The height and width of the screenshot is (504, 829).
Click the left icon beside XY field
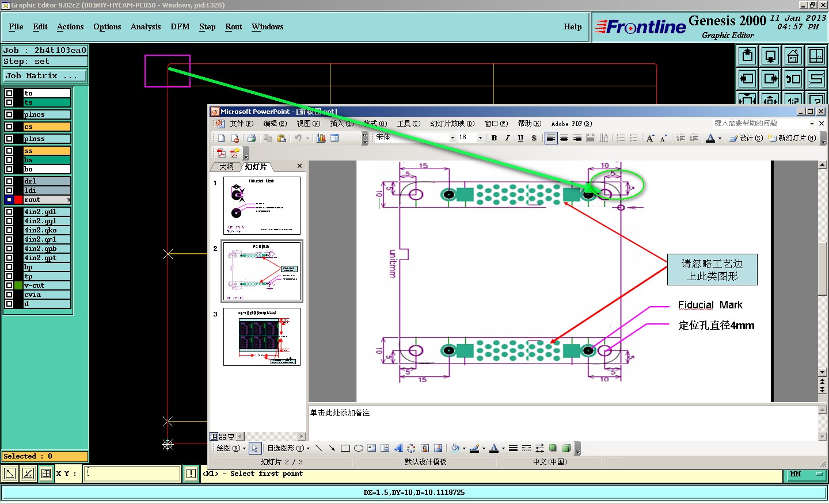(x=10, y=474)
